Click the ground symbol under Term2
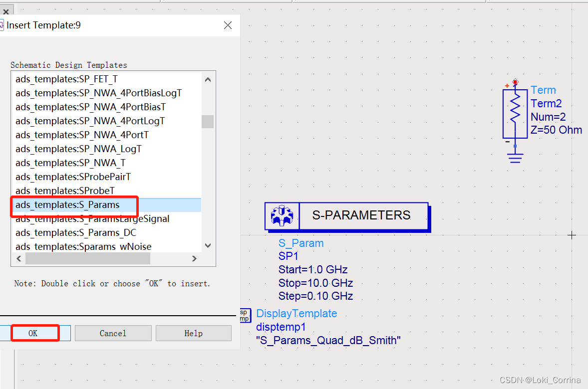 point(515,158)
